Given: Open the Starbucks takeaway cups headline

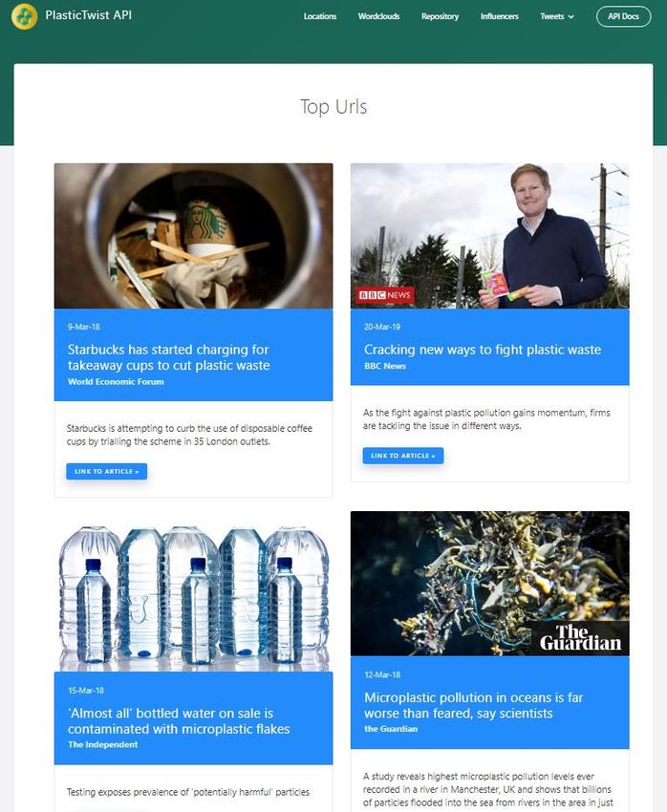Looking at the screenshot, I should (168, 357).
